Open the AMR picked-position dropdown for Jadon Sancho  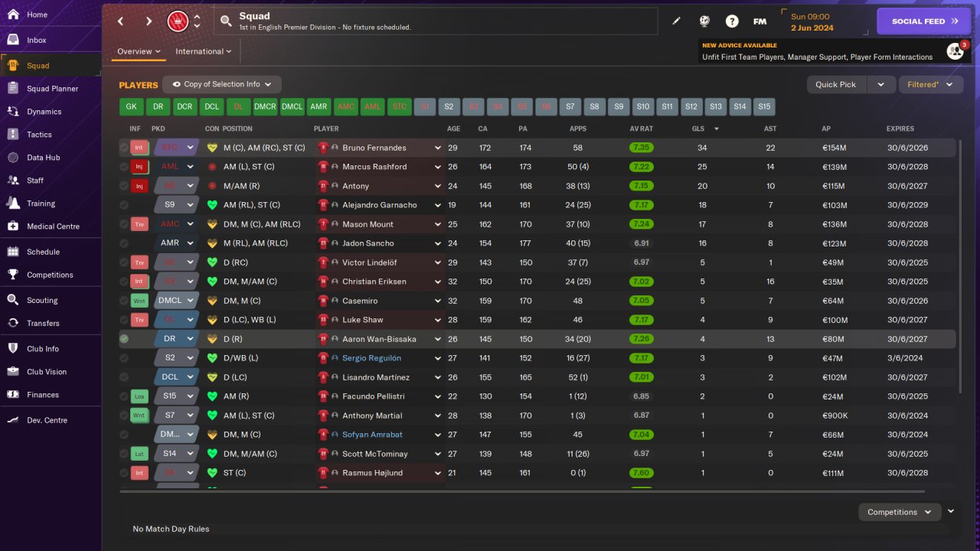(175, 243)
